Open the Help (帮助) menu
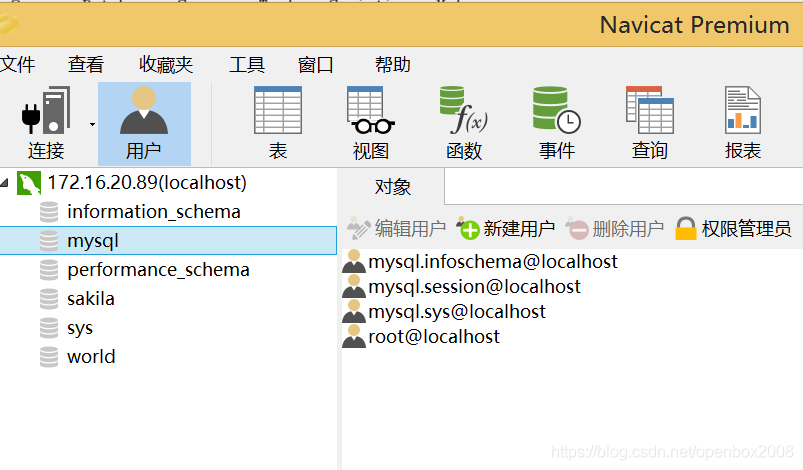Viewport: 803px width, 470px height. 393,65
